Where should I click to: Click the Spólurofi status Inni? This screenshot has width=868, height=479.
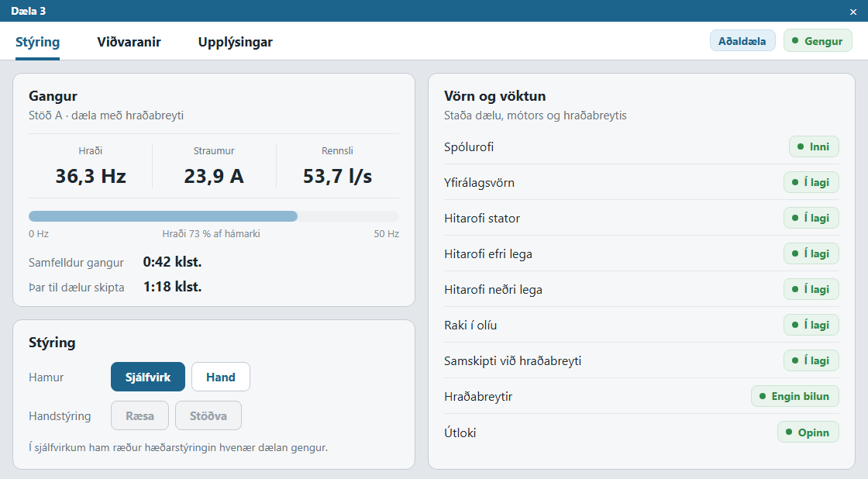(x=814, y=146)
